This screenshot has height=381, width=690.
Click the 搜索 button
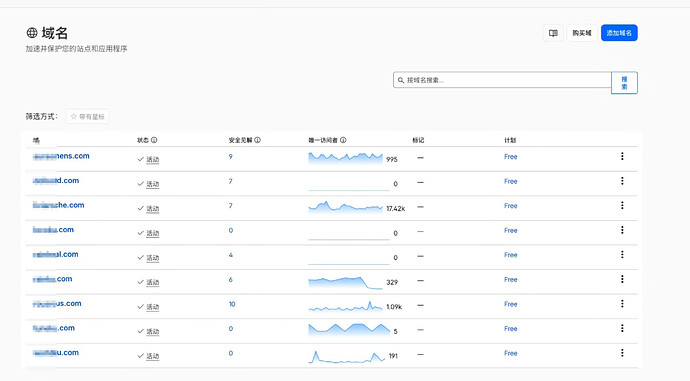[x=624, y=83]
